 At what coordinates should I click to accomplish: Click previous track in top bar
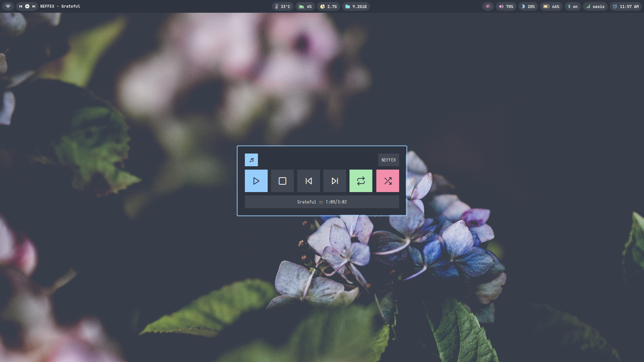tap(21, 6)
